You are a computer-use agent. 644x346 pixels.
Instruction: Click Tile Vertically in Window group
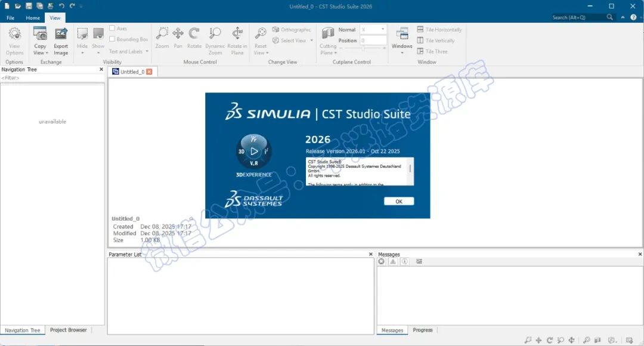(x=436, y=41)
